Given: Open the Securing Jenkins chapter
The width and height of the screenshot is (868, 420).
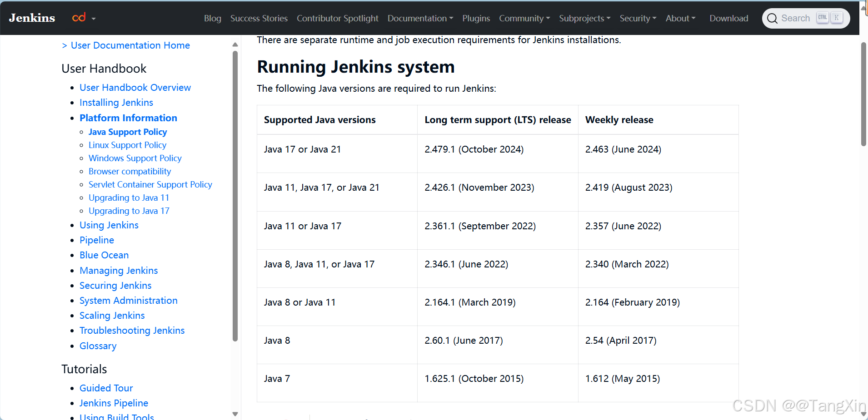Looking at the screenshot, I should pos(115,286).
